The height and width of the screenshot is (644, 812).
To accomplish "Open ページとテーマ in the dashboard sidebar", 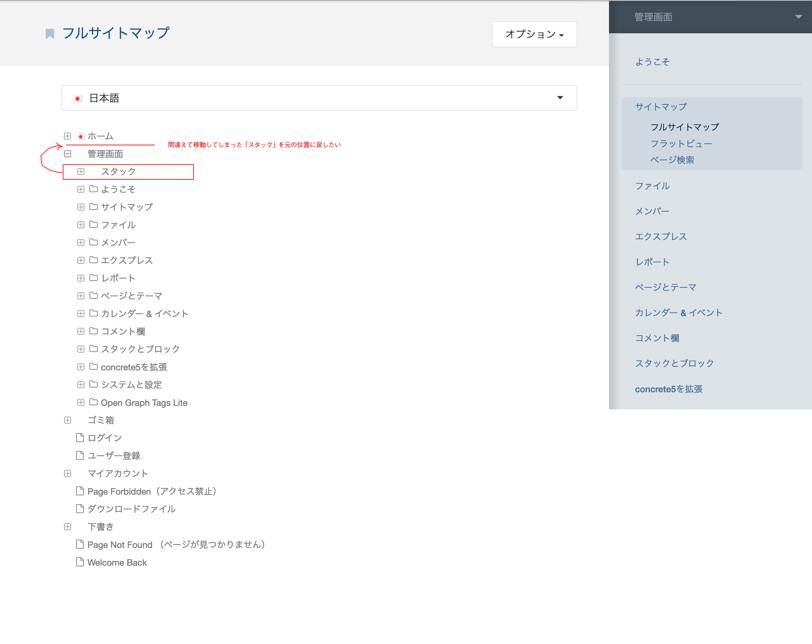I will (x=666, y=287).
